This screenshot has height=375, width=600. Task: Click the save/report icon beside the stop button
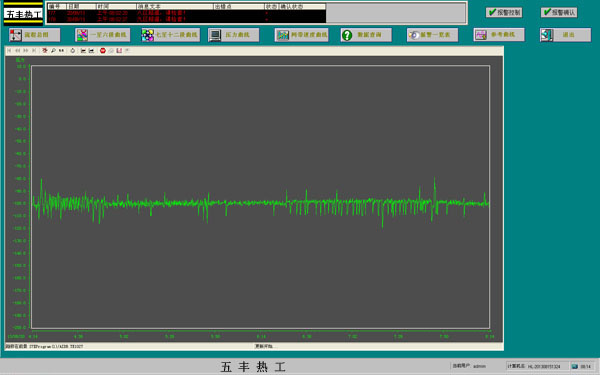(x=119, y=51)
